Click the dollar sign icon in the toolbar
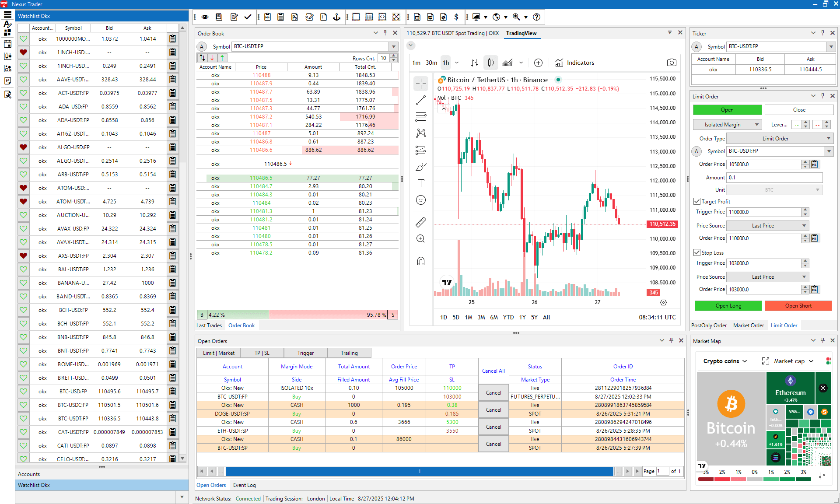The height and width of the screenshot is (504, 840). 457,17
